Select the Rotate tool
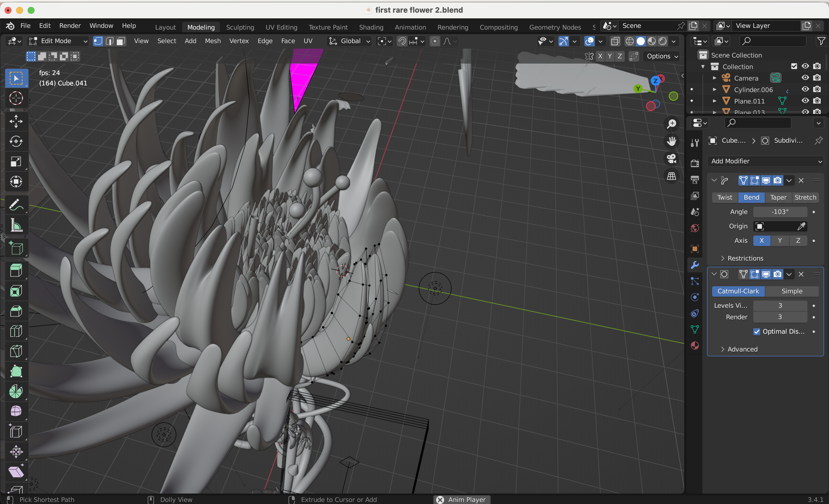 (x=16, y=142)
